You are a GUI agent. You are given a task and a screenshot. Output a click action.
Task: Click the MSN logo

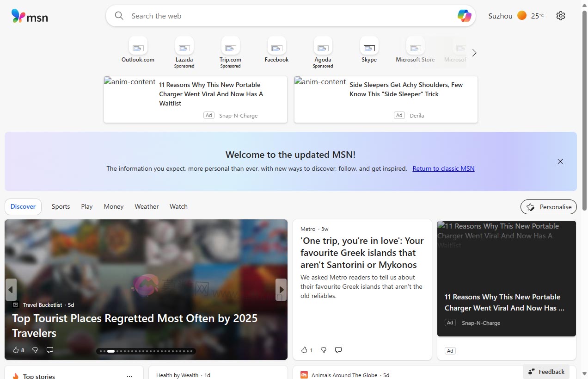pos(30,16)
